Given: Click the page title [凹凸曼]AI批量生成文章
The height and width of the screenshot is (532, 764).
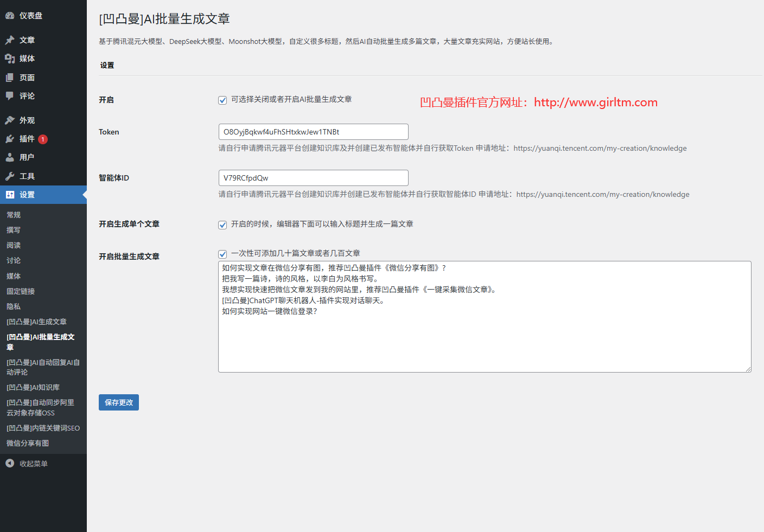Looking at the screenshot, I should point(164,19).
